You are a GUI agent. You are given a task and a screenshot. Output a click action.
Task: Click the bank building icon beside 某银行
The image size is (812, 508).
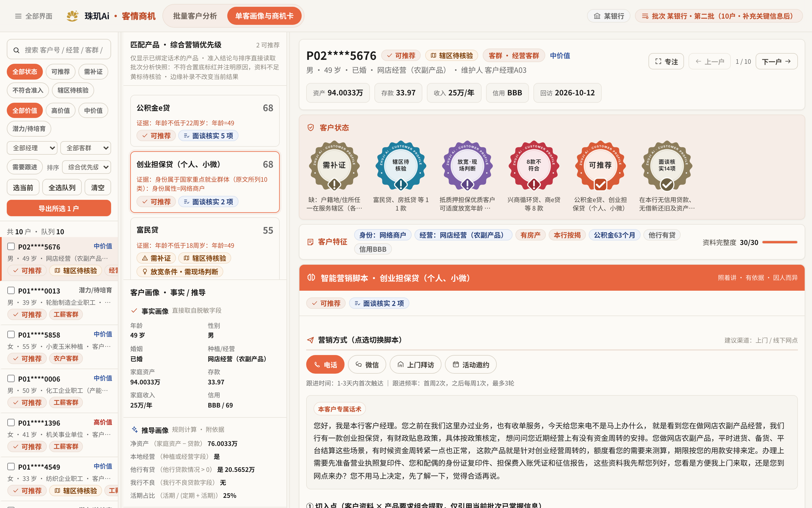597,16
